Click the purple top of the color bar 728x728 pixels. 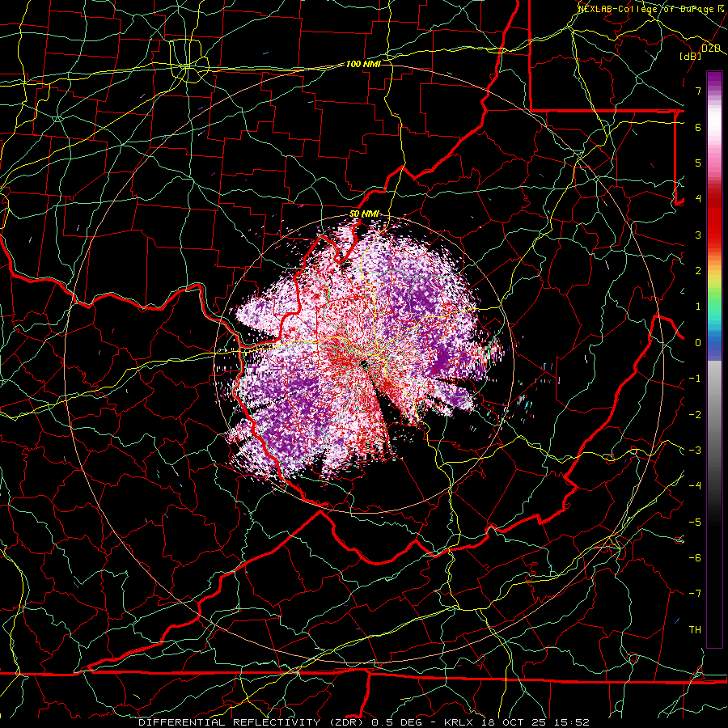[x=714, y=79]
